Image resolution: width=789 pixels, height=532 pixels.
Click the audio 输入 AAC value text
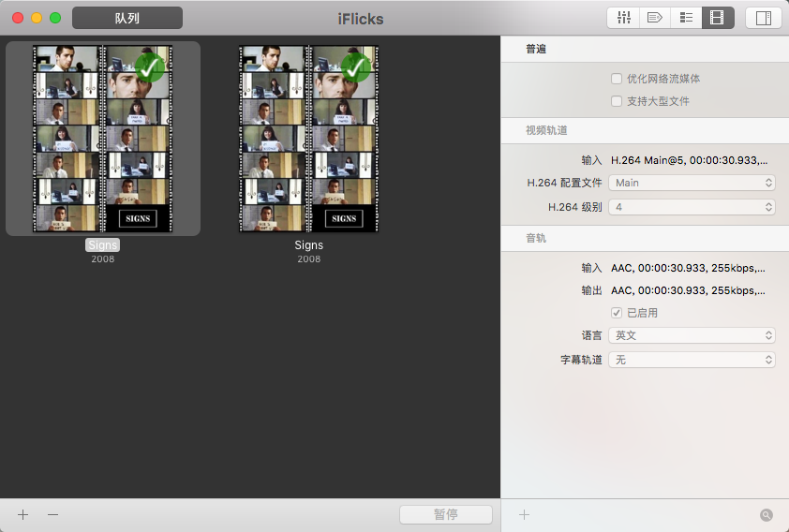(x=689, y=268)
